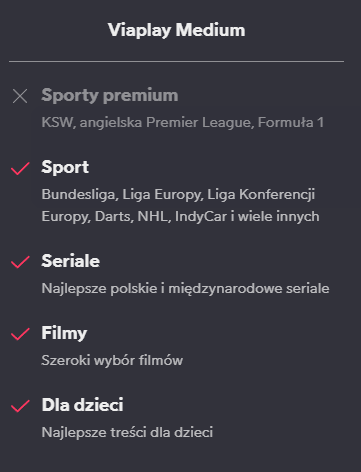Image resolution: width=361 pixels, height=472 pixels.
Task: Click the Seriale feature heading
Action: pyautogui.click(x=70, y=261)
